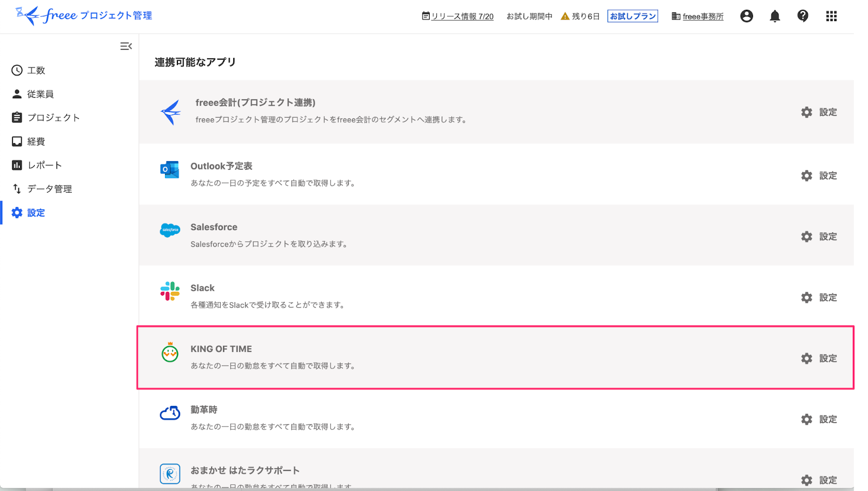Viewport: 868px width, 491px height.
Task: Click the Salesforce cloud icon
Action: pos(170,230)
